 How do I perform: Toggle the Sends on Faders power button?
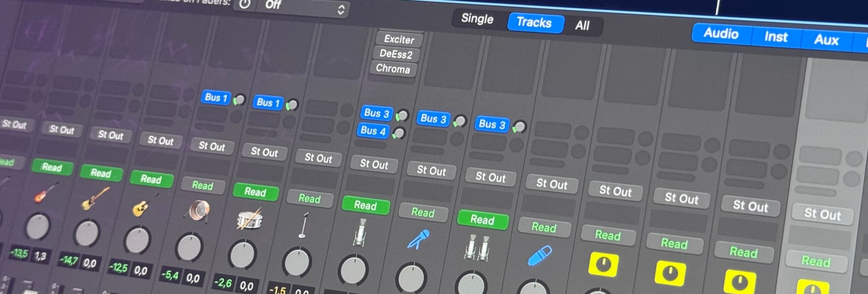245,4
